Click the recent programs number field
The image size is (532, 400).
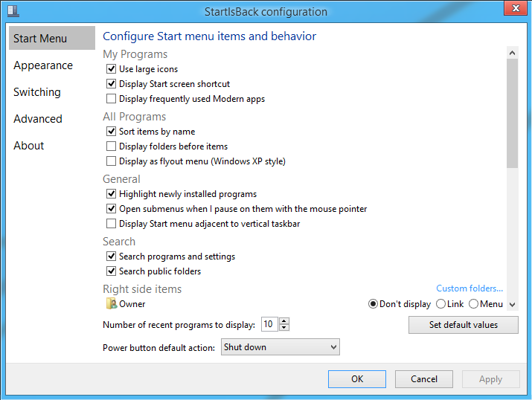pos(269,324)
